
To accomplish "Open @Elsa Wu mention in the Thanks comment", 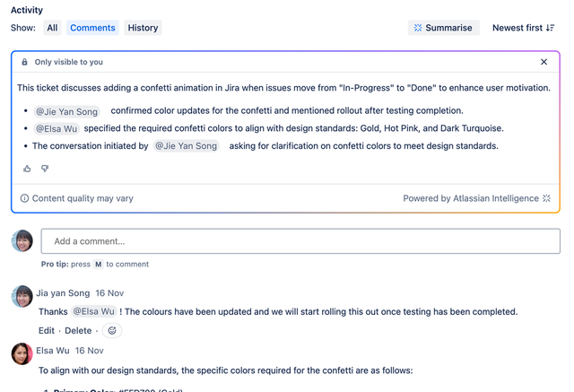I will 93,311.
